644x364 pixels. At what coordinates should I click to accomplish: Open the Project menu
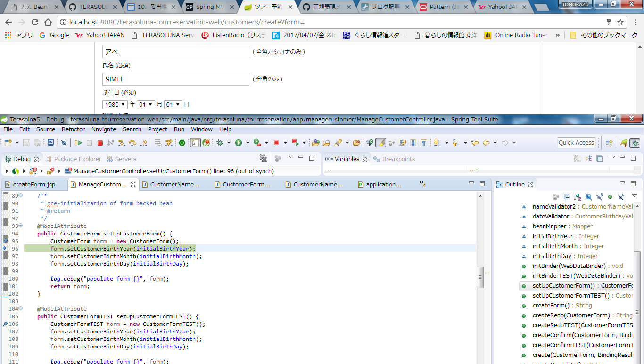pyautogui.click(x=157, y=129)
